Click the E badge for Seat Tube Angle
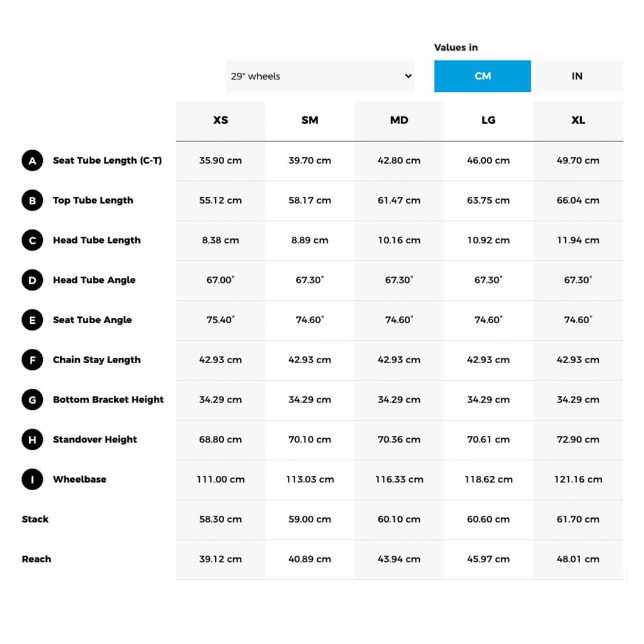Viewport: 644px width, 644px height. coord(32,320)
